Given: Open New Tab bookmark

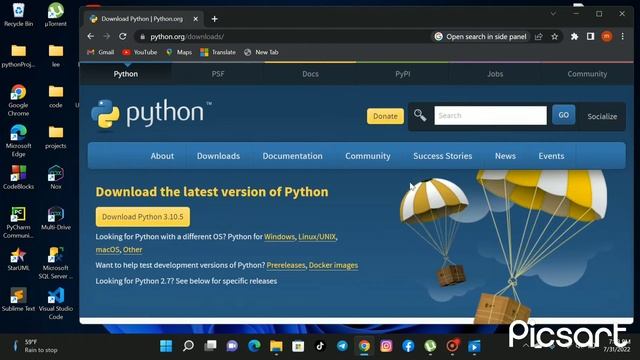Looking at the screenshot, I should point(261,52).
